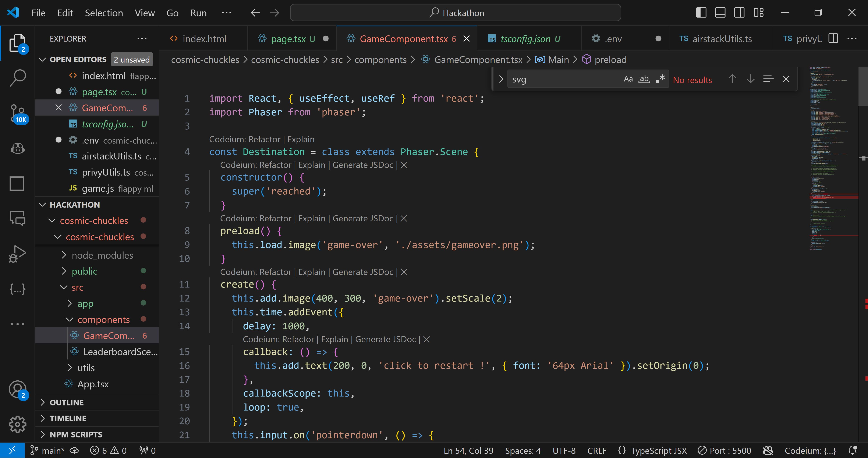This screenshot has width=868, height=458.
Task: Open Source Control view with 10K badge
Action: pyautogui.click(x=18, y=114)
